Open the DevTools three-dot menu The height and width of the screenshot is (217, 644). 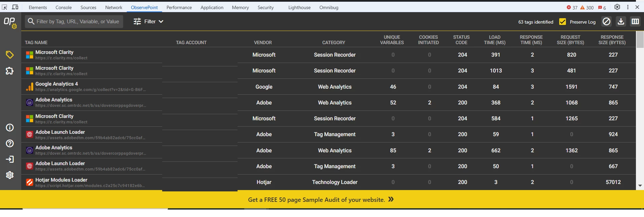pyautogui.click(x=628, y=7)
